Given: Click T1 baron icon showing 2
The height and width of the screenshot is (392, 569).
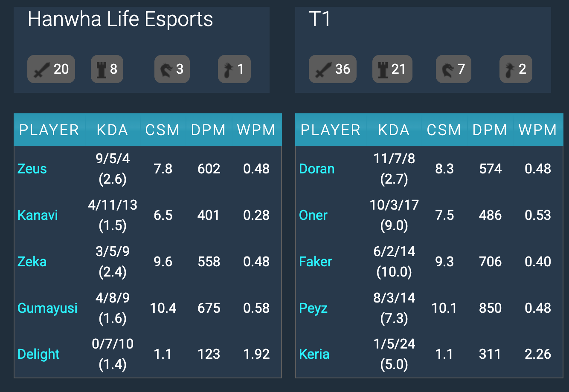Looking at the screenshot, I should (x=510, y=69).
